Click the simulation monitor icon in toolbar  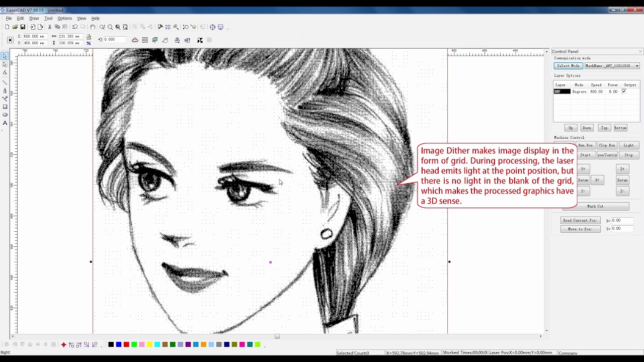tap(220, 27)
